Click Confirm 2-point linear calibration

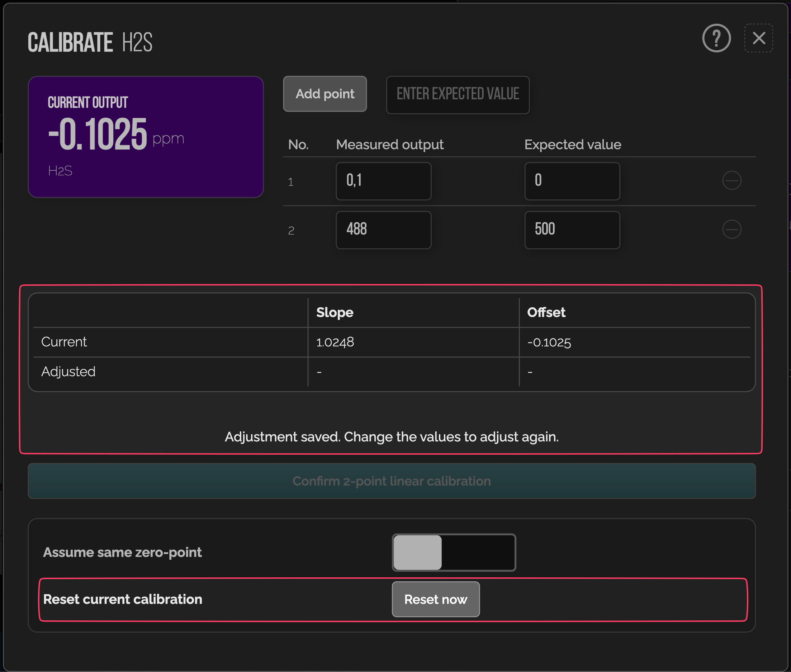392,481
